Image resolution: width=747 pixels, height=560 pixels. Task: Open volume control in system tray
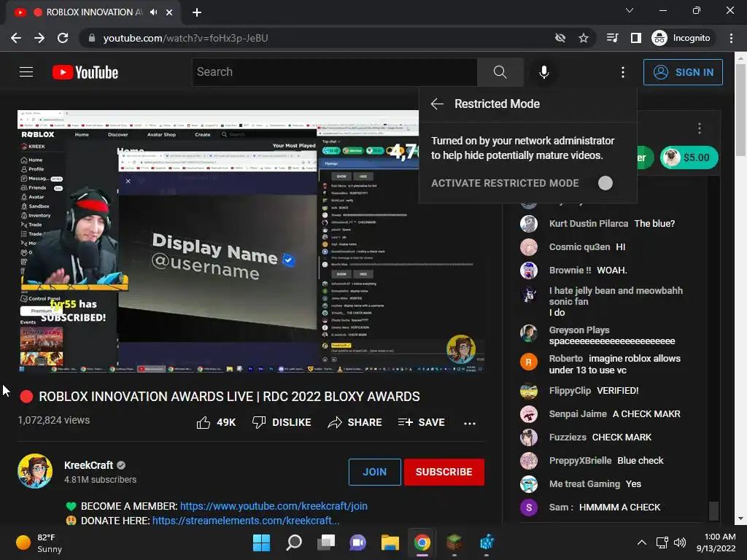680,542
